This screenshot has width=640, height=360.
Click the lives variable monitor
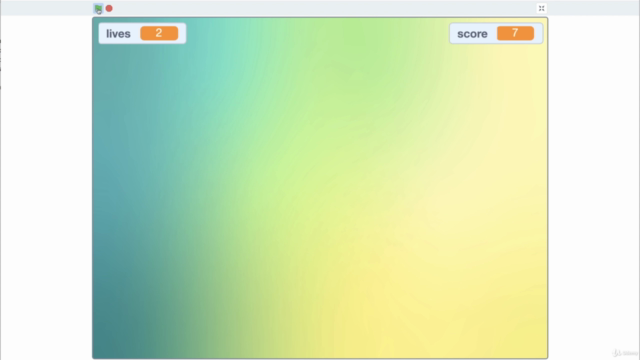pos(142,33)
